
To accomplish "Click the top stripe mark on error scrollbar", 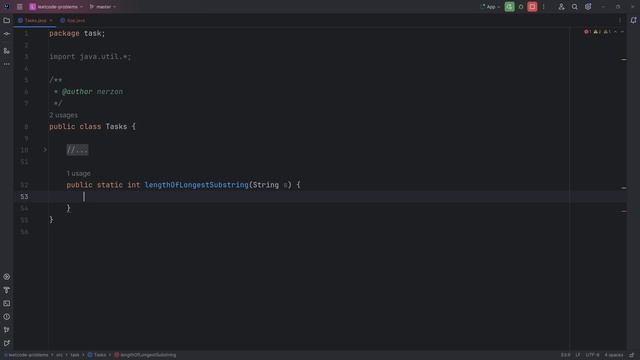I will coord(624,60).
